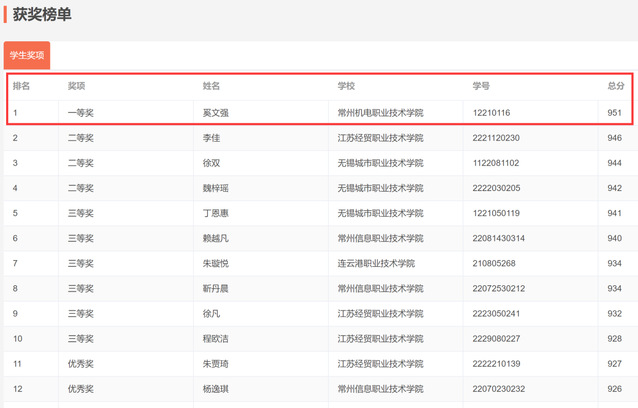The height and width of the screenshot is (408, 638).
Task: Select the score 951 cell
Action: [614, 113]
